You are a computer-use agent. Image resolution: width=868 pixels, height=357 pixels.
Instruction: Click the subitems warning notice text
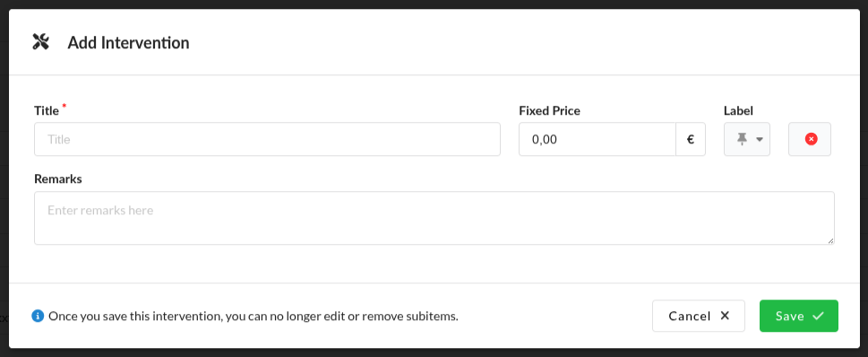tap(254, 317)
